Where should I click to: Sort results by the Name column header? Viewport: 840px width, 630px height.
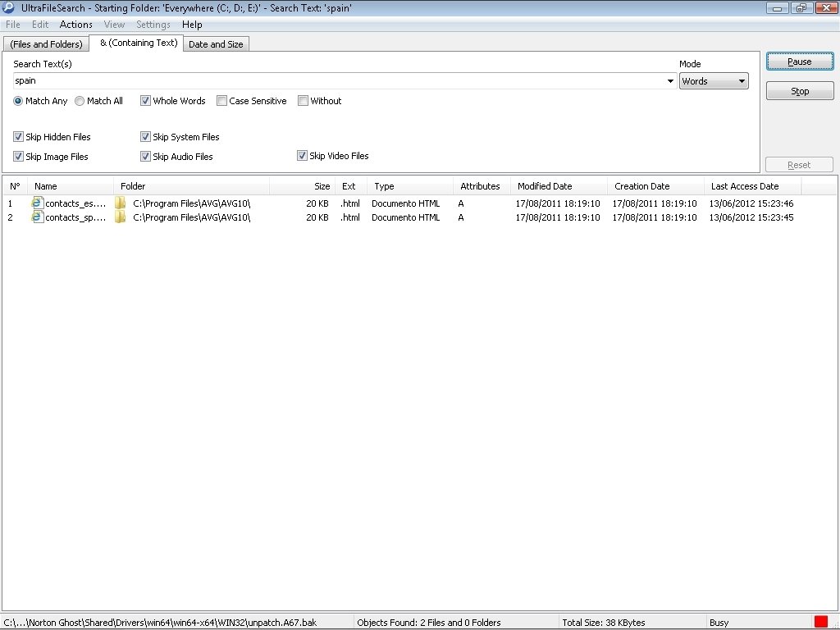[71, 186]
